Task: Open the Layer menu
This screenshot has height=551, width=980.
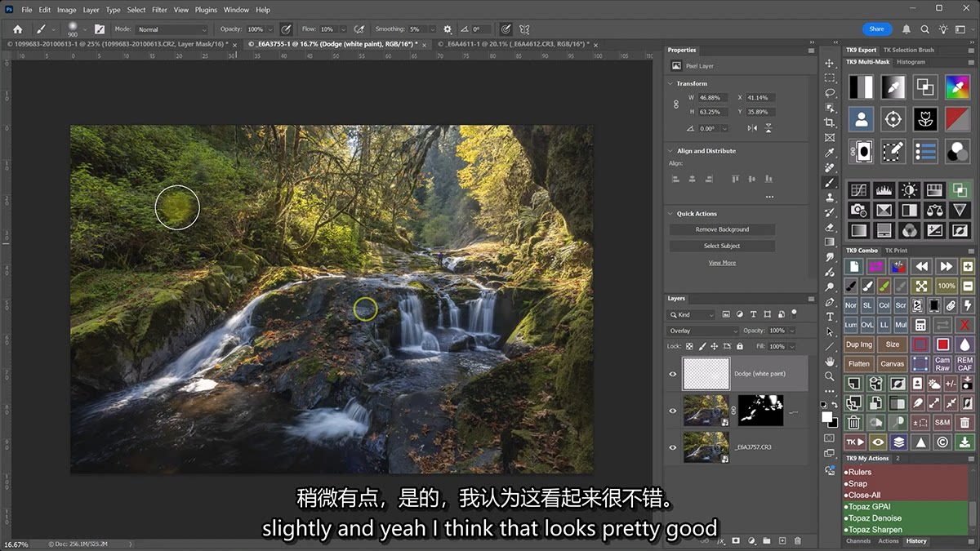Action: tap(91, 10)
